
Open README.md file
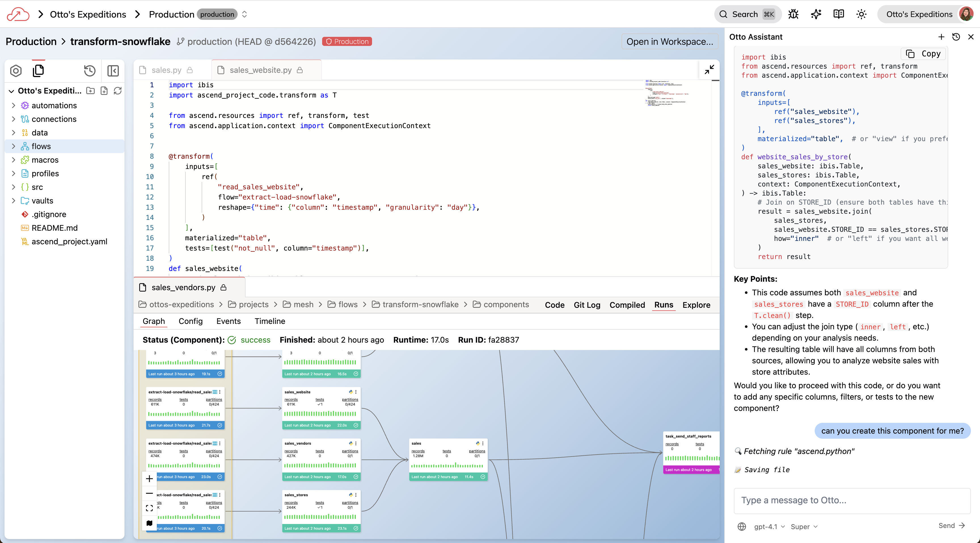tap(54, 228)
